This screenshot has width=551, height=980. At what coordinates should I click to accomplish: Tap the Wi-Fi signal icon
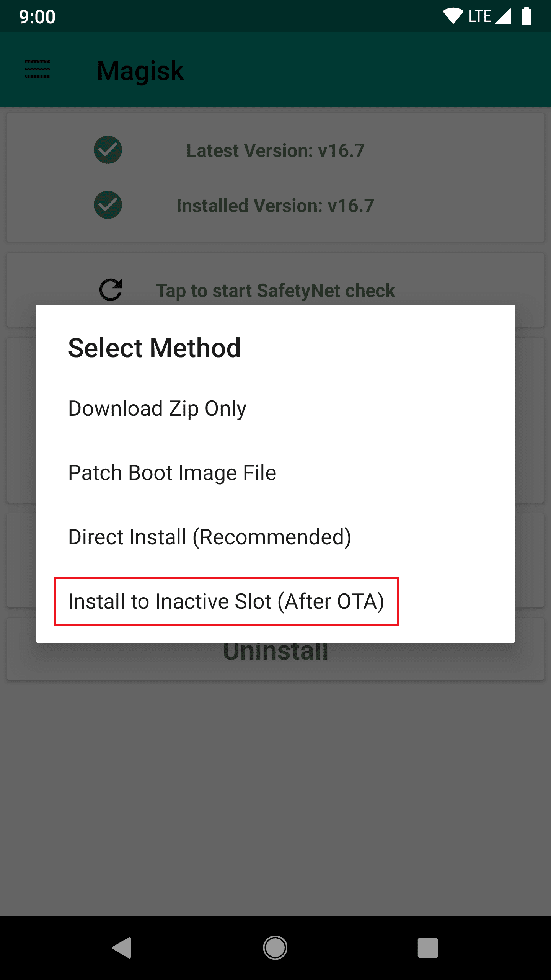(x=453, y=16)
